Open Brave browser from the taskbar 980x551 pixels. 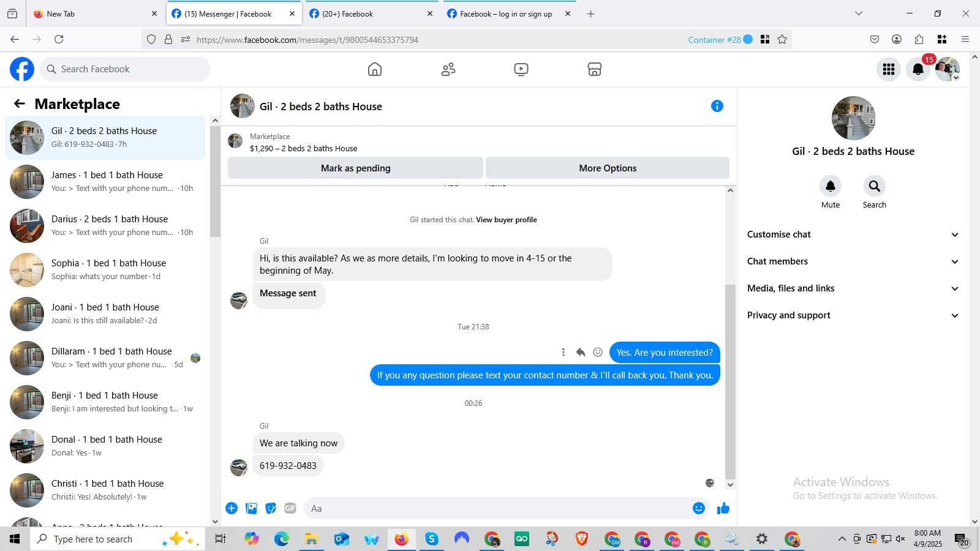(x=582, y=539)
